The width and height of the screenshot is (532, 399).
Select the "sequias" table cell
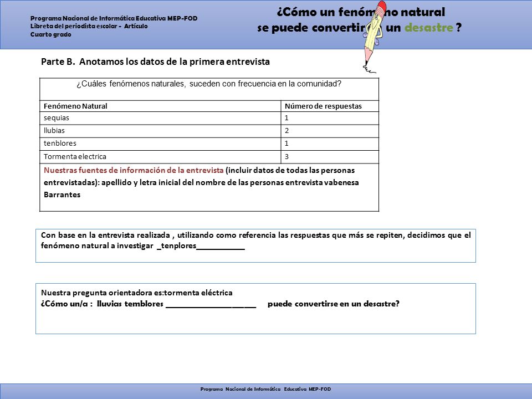160,118
